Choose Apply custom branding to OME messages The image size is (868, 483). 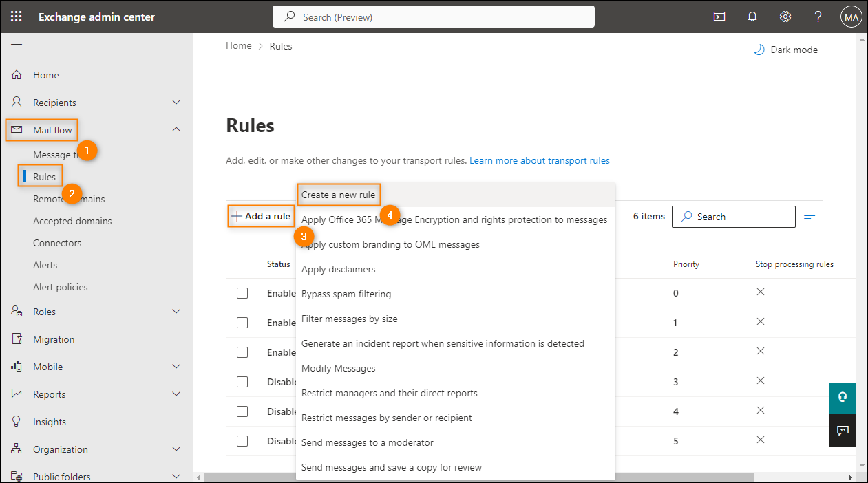(x=455, y=244)
